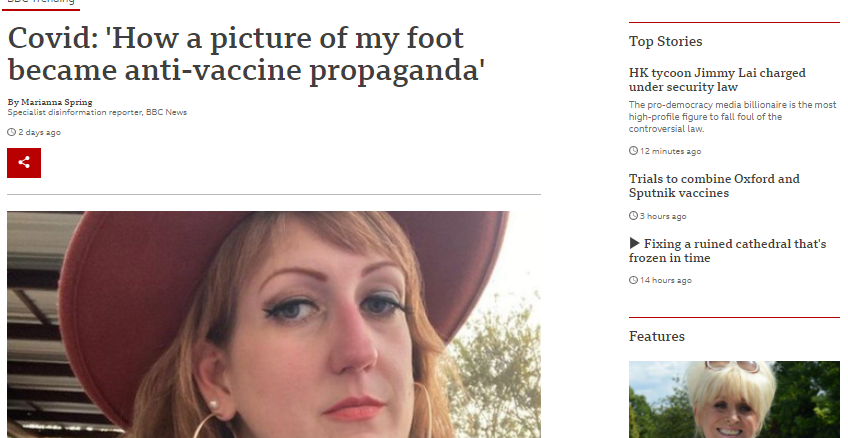This screenshot has width=848, height=438.
Task: Click the clock icon next to '3 hours ago'
Action: click(x=633, y=216)
